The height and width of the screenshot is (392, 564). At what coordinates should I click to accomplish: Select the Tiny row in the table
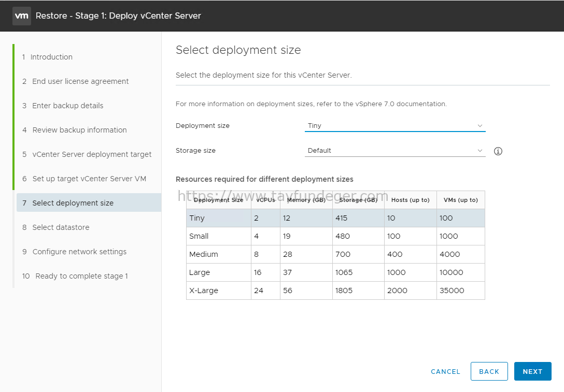[335, 218]
